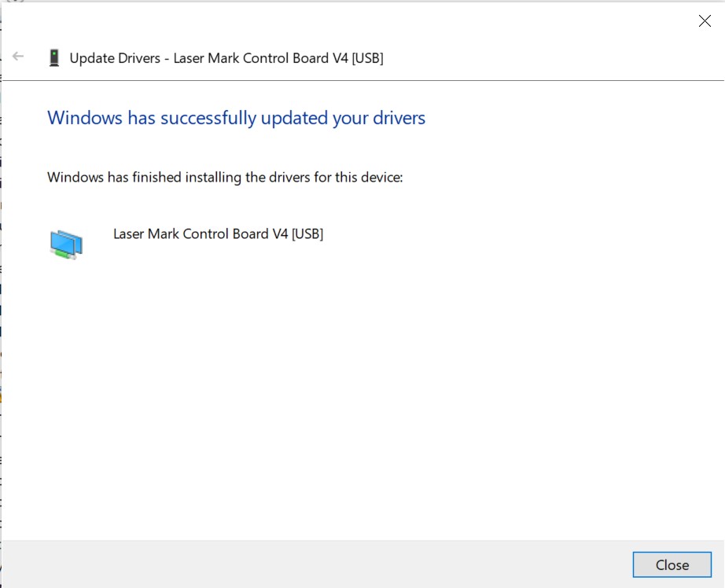This screenshot has width=725, height=588.
Task: Click the device icon beside Update Drivers title
Action: click(54, 58)
